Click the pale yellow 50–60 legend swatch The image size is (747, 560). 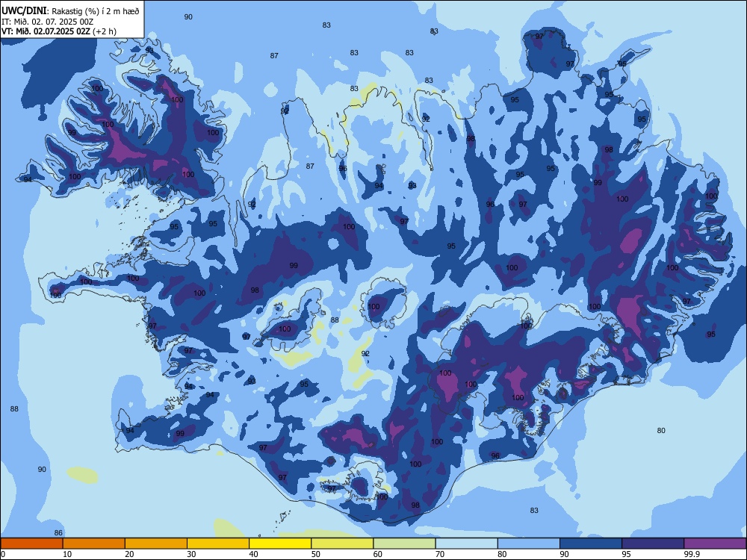[342, 544]
